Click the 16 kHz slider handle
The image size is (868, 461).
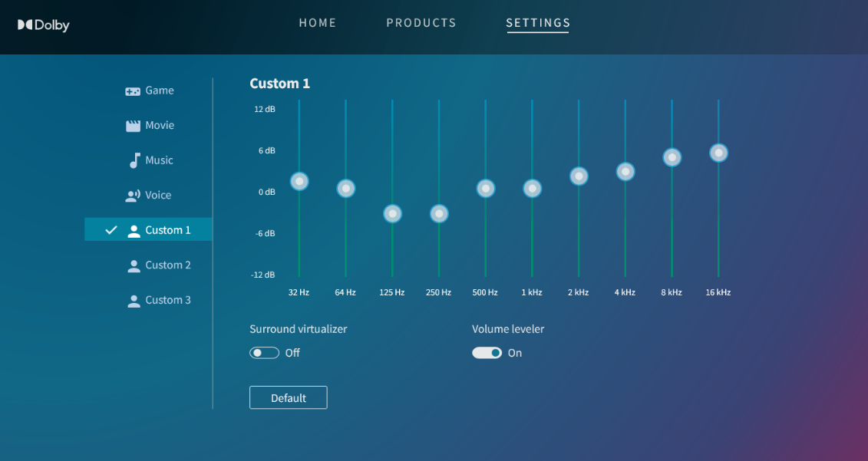coord(718,153)
